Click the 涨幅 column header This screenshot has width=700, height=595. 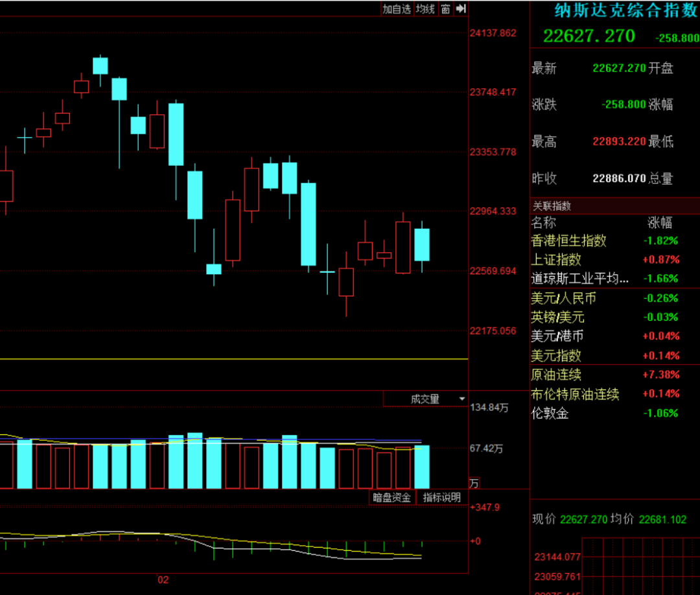660,222
